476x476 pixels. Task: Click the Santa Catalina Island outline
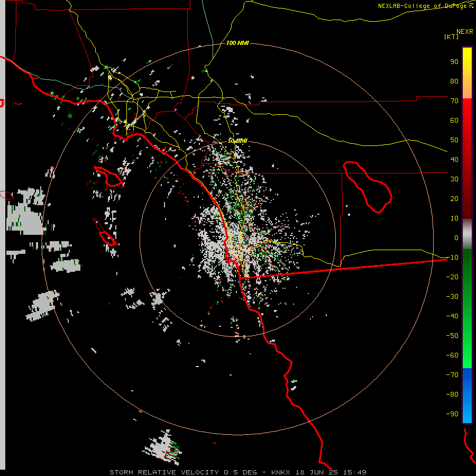(108, 176)
